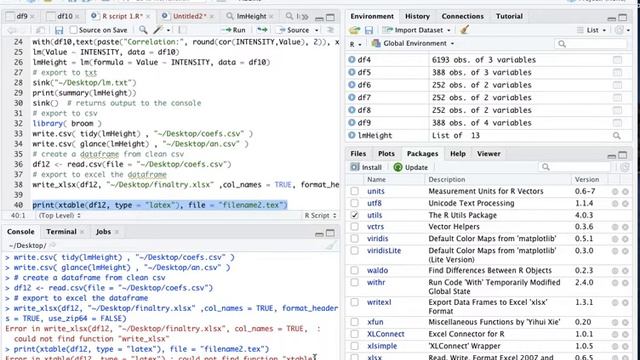View current working directory arrow in console
Image resolution: width=640 pixels, height=360 pixels.
click(x=53, y=245)
